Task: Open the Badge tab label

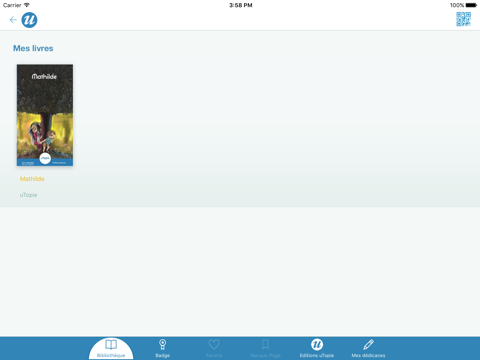Action: tap(162, 356)
